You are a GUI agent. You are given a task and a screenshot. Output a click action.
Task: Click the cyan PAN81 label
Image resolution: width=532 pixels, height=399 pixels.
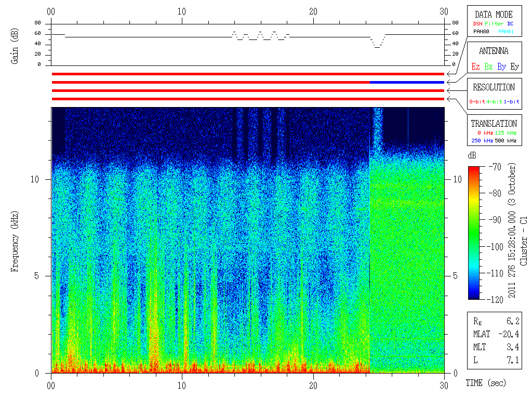point(506,32)
